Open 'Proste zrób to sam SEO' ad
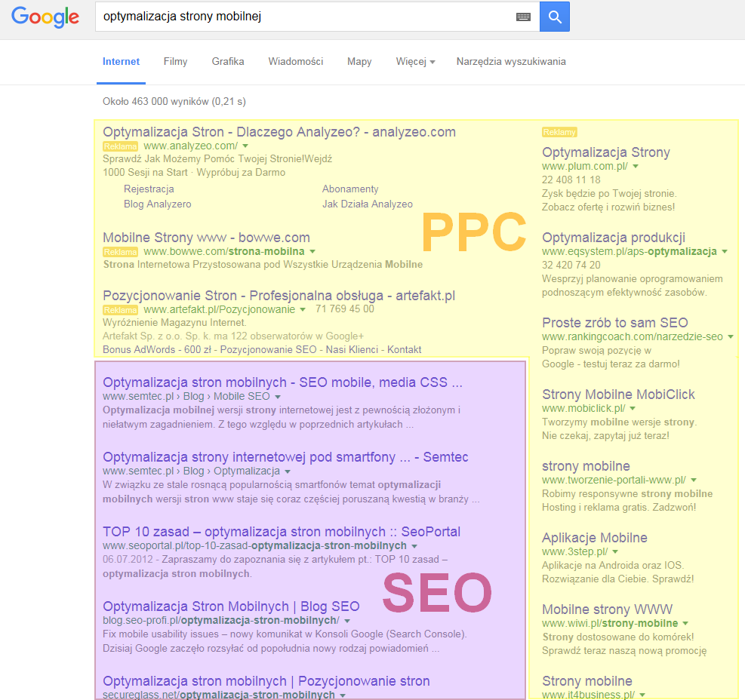 click(x=614, y=323)
